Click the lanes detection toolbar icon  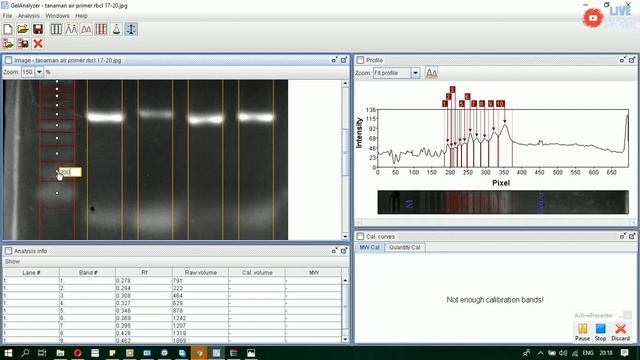(56, 29)
